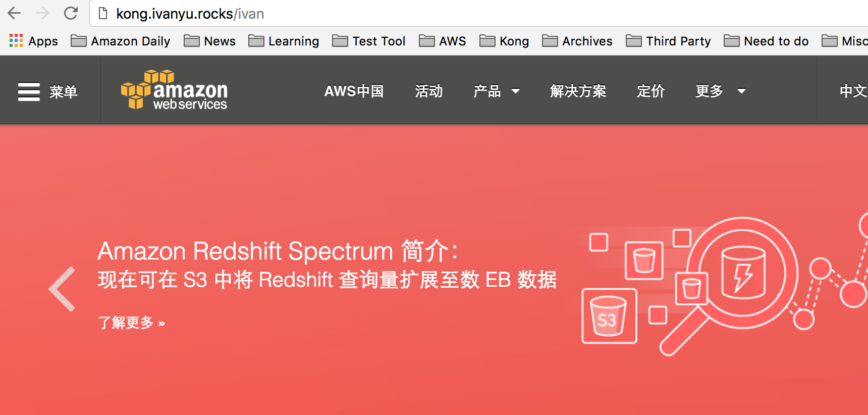Click the 了解更多 » link
The height and width of the screenshot is (415, 868).
(132, 323)
